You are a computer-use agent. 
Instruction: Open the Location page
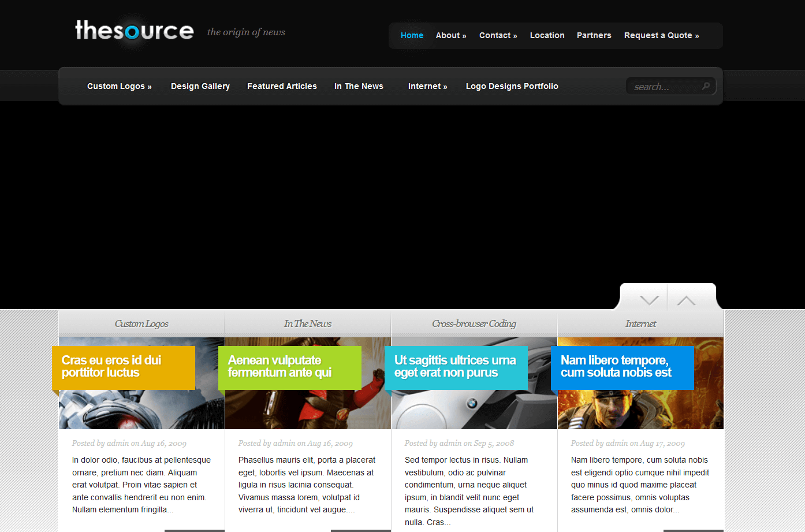[x=547, y=35]
